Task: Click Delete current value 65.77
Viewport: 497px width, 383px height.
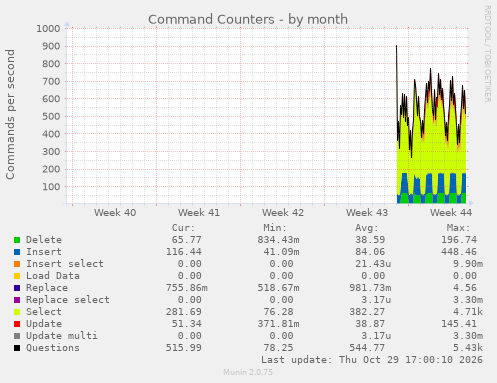Action: coord(187,240)
